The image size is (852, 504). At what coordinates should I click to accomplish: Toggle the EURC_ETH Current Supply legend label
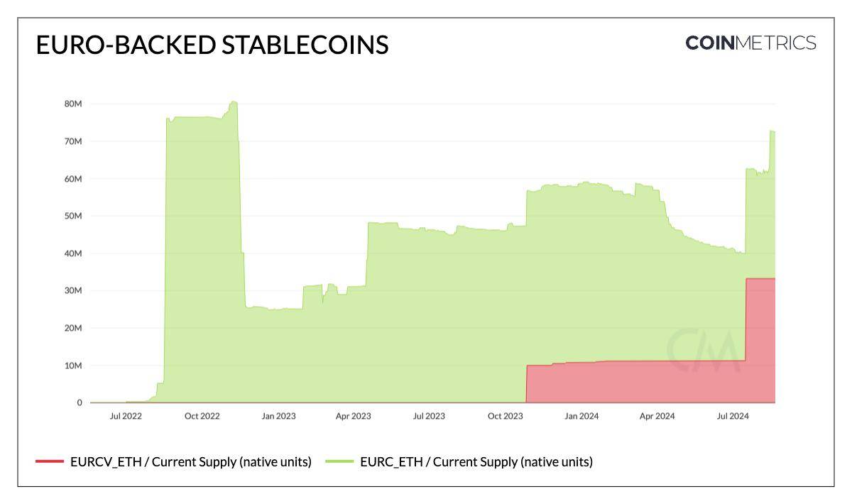coord(476,462)
